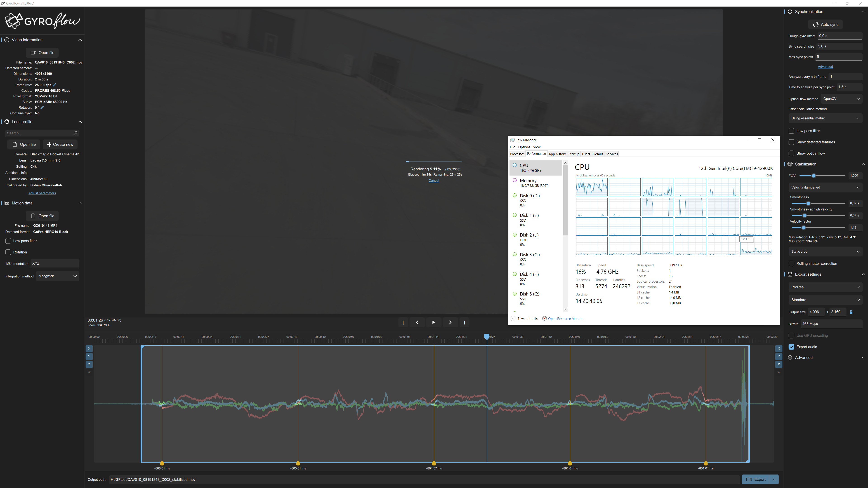Enable Show detected features checkbox
Viewport: 868px width, 488px height.
792,142
